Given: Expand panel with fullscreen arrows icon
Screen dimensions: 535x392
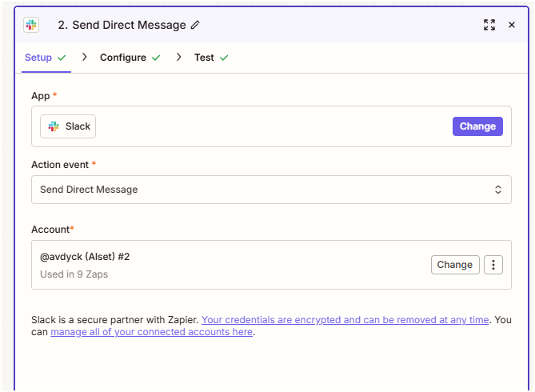Looking at the screenshot, I should click(489, 25).
